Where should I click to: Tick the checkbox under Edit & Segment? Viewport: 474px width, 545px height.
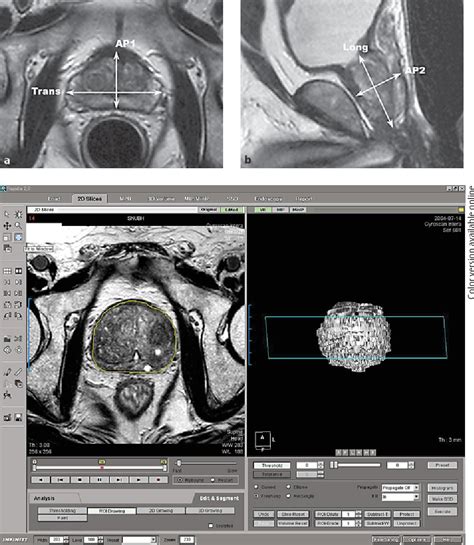coord(210,526)
